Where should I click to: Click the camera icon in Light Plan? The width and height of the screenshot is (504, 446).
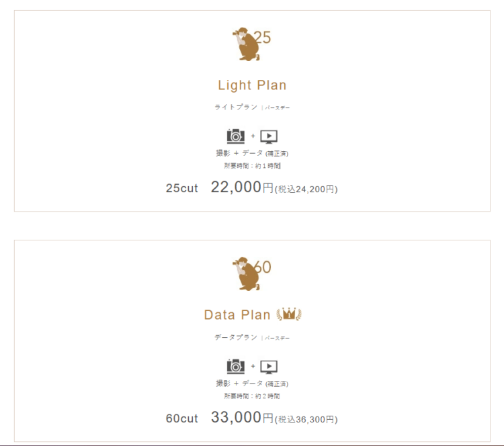236,136
